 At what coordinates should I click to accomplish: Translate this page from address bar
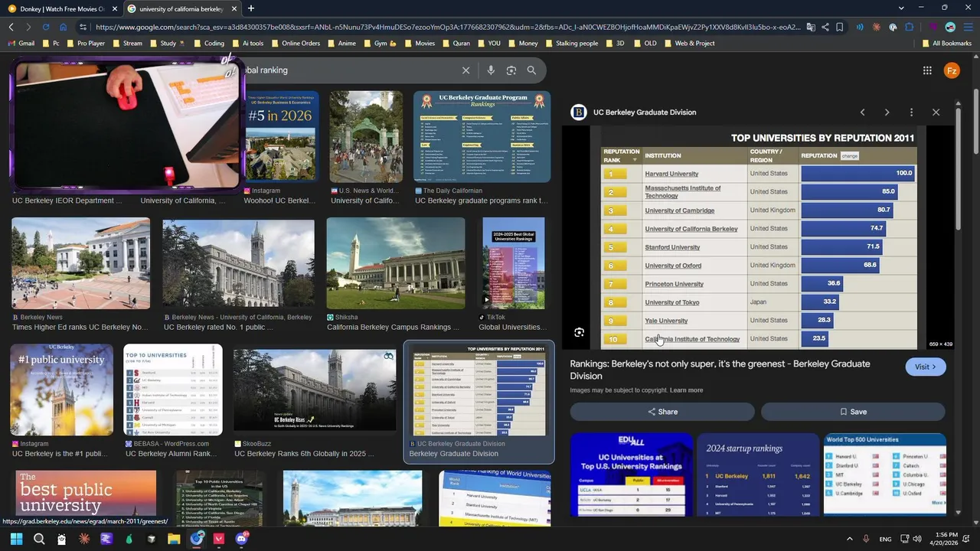click(811, 27)
